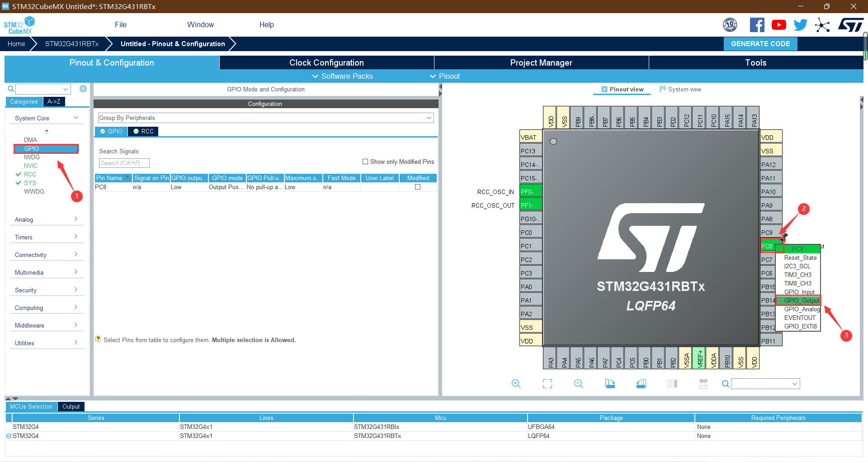Click the GENERATE CODE button

pyautogui.click(x=760, y=43)
